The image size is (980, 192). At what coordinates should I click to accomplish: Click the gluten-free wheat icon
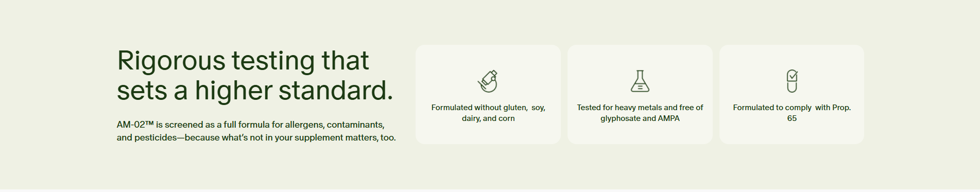tap(488, 81)
